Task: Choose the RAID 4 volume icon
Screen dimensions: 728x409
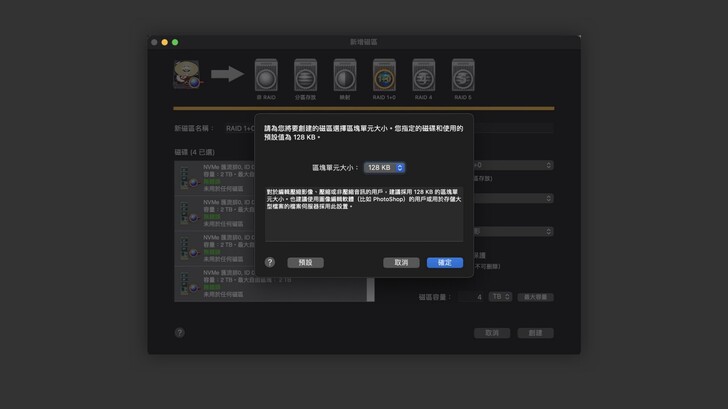Action: (423, 75)
